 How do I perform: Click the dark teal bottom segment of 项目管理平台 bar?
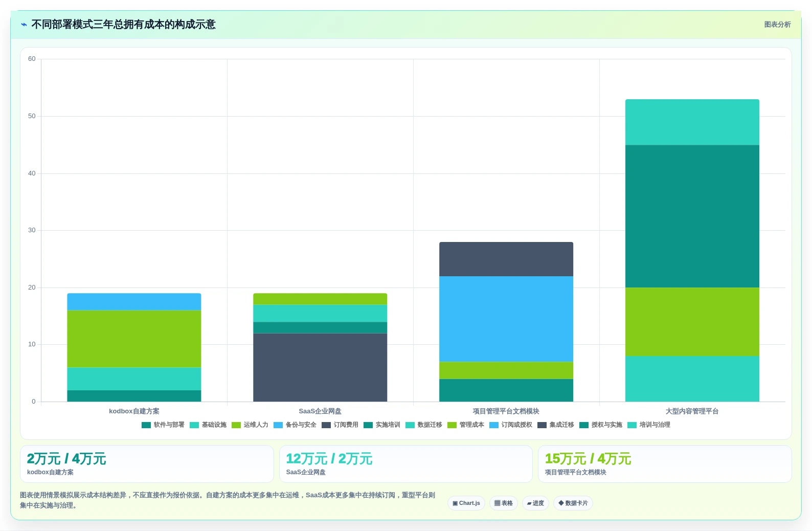[x=506, y=390]
